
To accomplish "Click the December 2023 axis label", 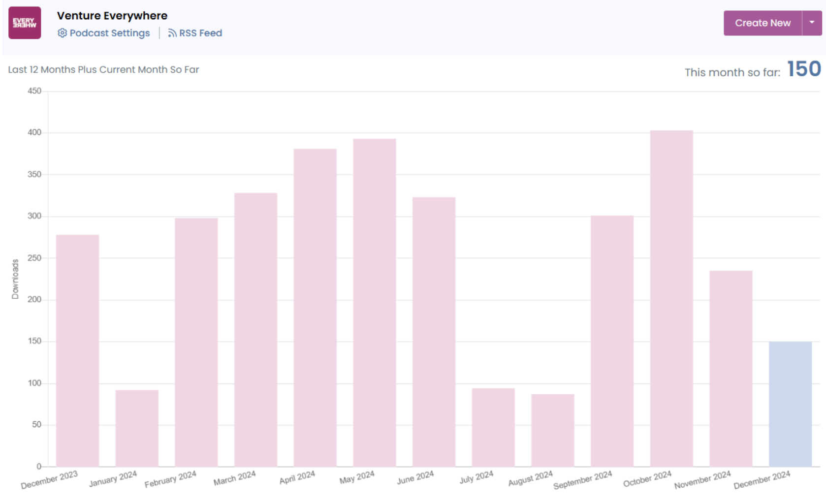I will [x=49, y=480].
